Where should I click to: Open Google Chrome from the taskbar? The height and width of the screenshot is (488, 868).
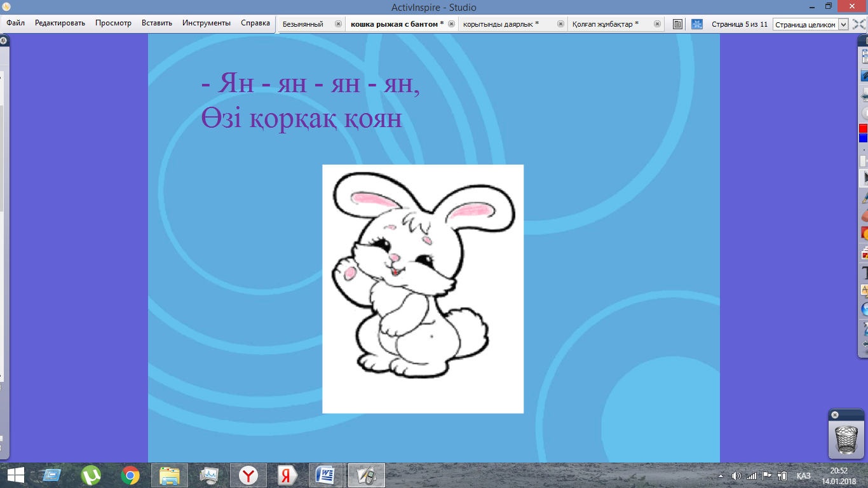point(130,475)
